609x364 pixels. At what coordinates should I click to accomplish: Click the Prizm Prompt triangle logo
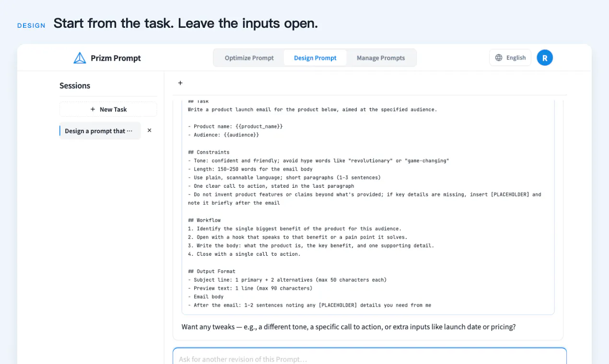[x=80, y=58]
